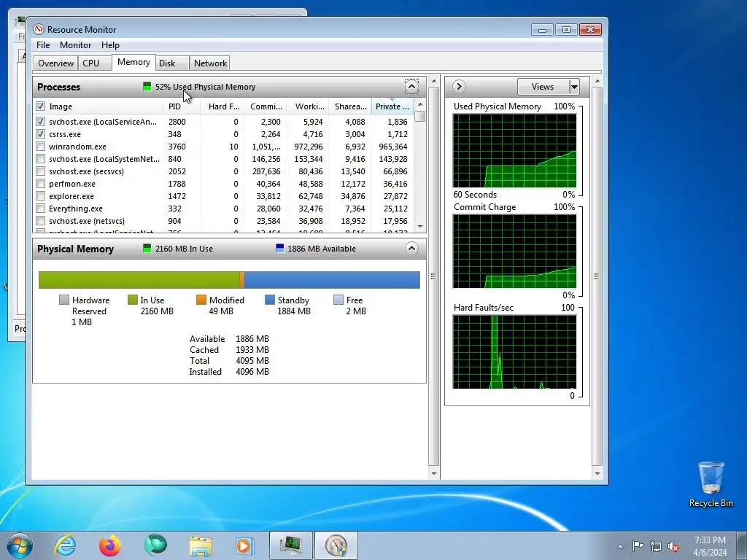Check the perfmon.exe checkbox

[x=41, y=183]
